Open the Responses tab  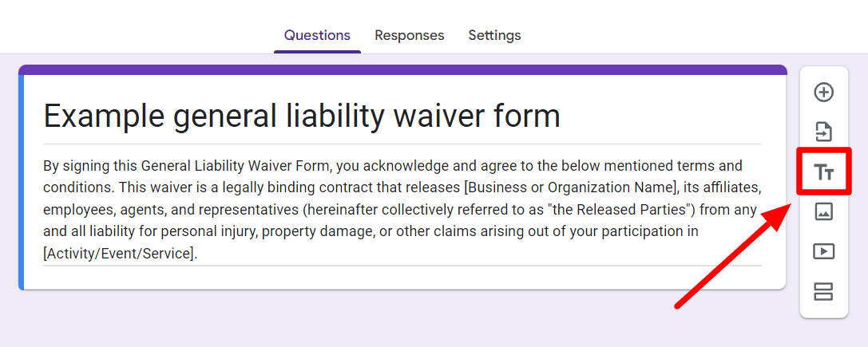(409, 35)
